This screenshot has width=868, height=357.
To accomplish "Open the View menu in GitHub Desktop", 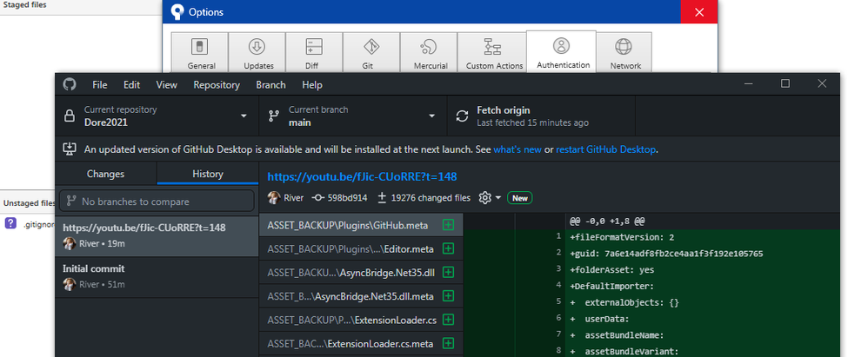I will pos(167,84).
